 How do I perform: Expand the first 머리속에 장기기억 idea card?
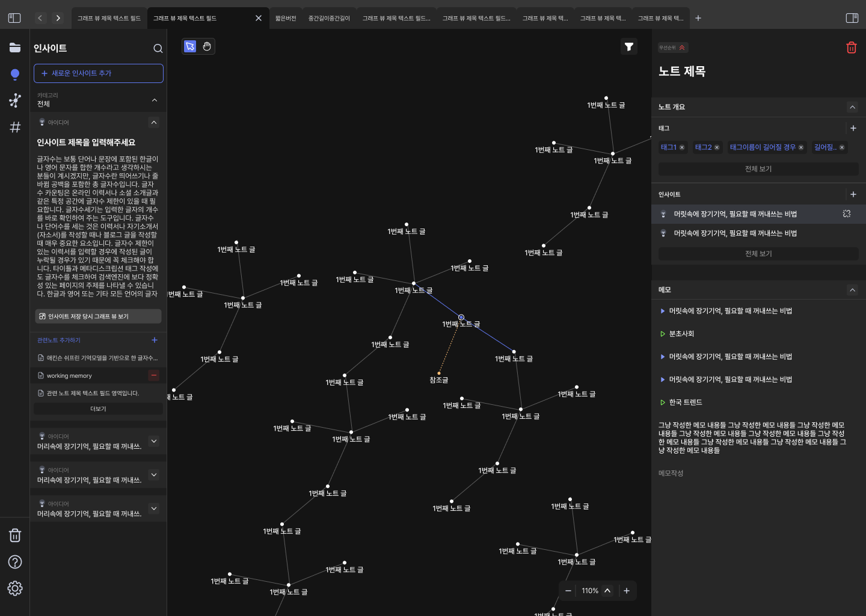tap(154, 441)
